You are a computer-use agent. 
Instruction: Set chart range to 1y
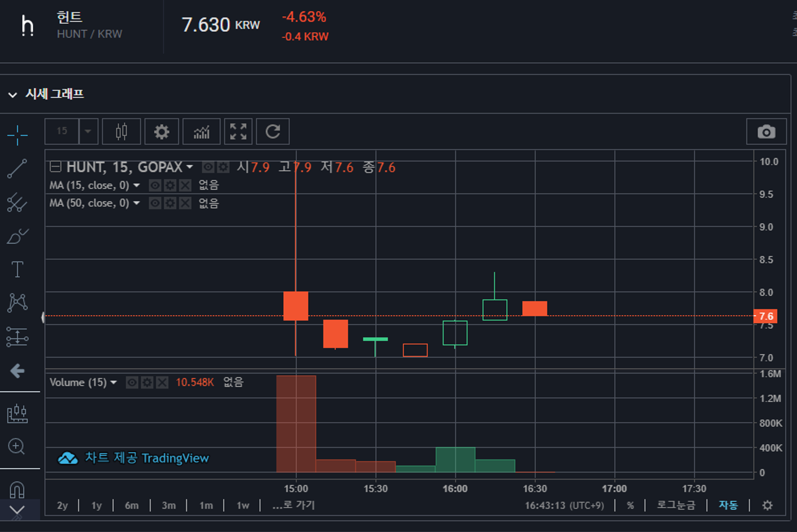(x=97, y=505)
